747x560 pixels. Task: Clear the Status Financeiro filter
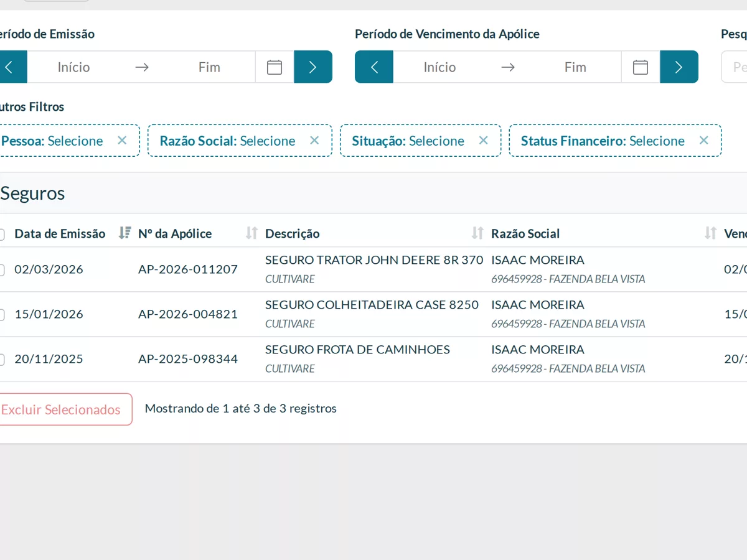[703, 141]
